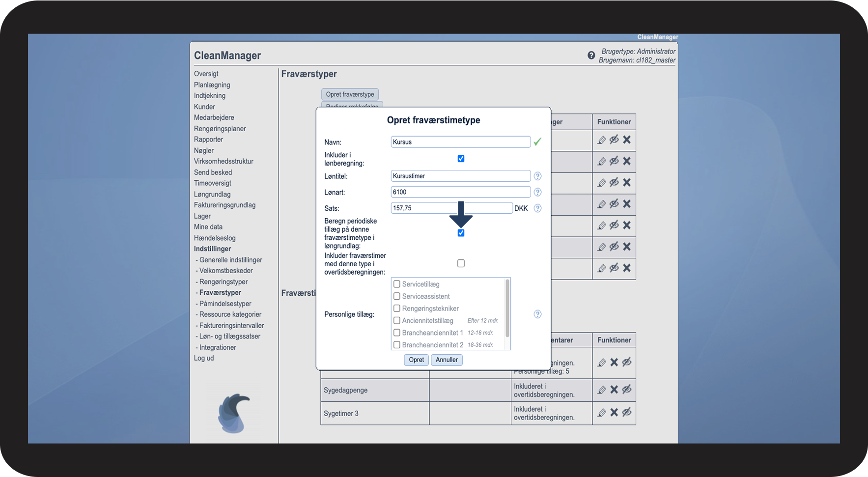Click edit pencil in first Fraværstyper table row
Viewport: 868px width, 477px height.
602,140
